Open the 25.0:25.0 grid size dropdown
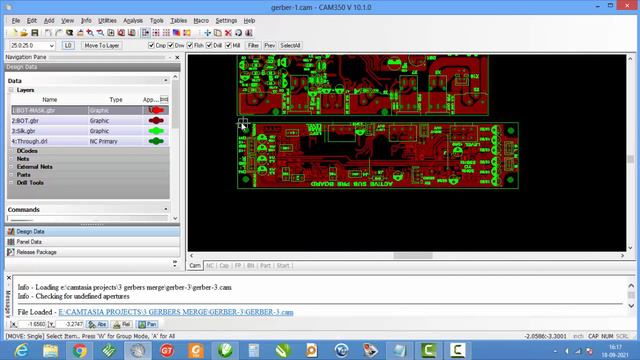 51,46
